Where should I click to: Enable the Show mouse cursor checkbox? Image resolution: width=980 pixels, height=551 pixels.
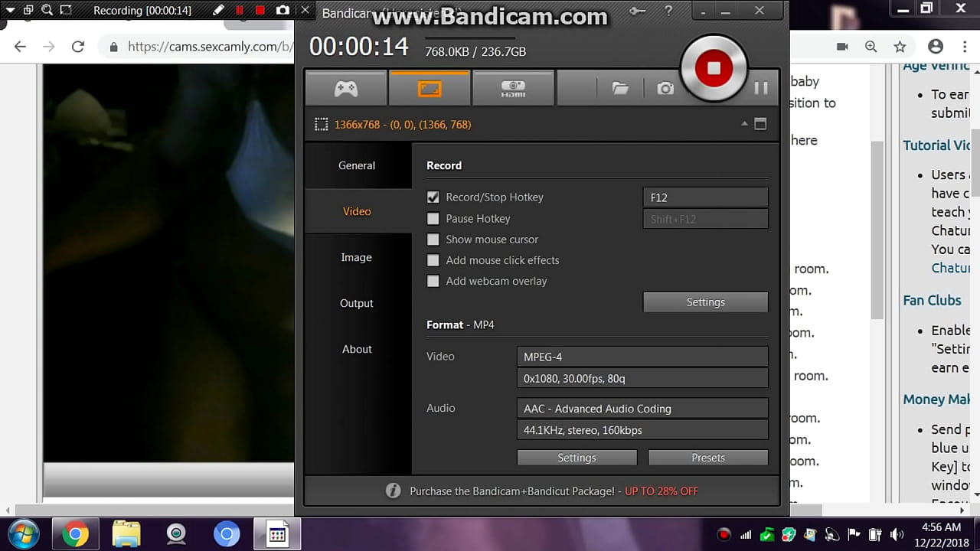point(433,240)
